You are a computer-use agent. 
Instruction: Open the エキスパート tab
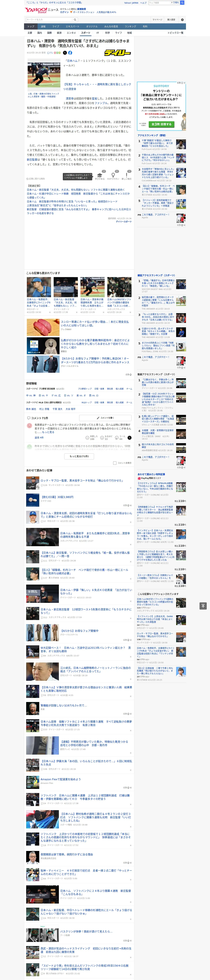[72, 27]
